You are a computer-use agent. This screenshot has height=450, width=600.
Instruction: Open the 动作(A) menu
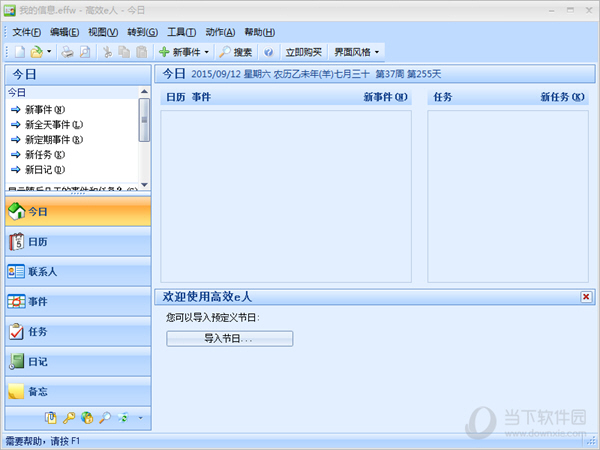point(220,32)
